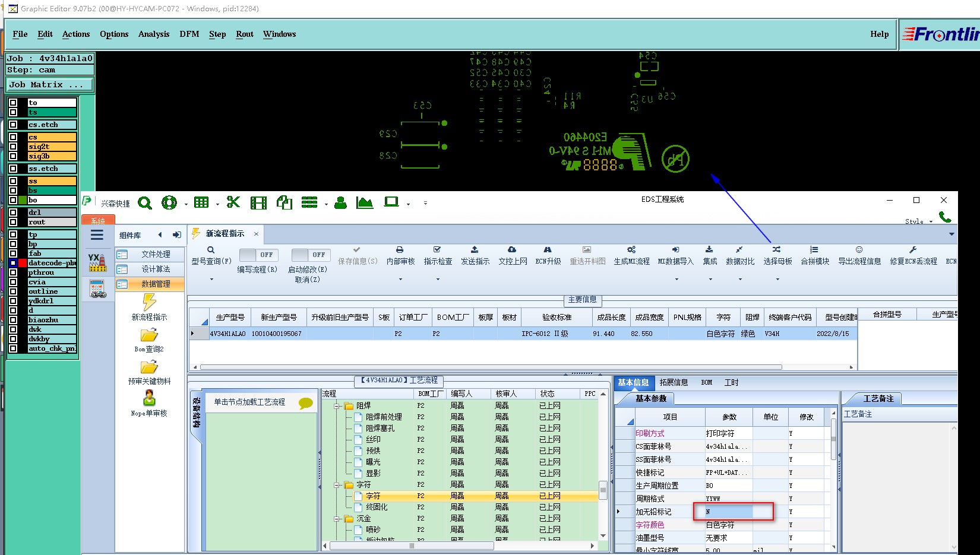Toggle checkbox for layer datecode-pb
This screenshot has height=555, width=980.
pos(13,263)
